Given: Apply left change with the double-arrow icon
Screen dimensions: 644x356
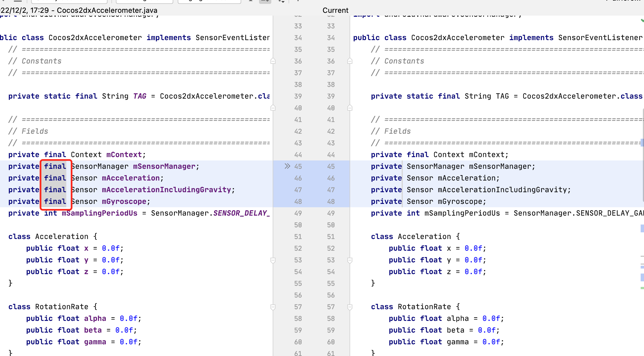Looking at the screenshot, I should (287, 166).
